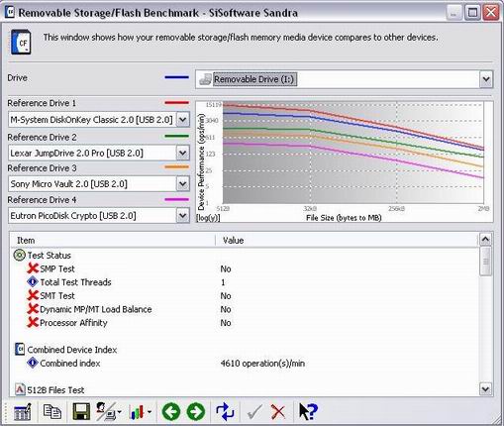
Task: Refresh the benchmark with blue arrows icon
Action: pyautogui.click(x=225, y=412)
